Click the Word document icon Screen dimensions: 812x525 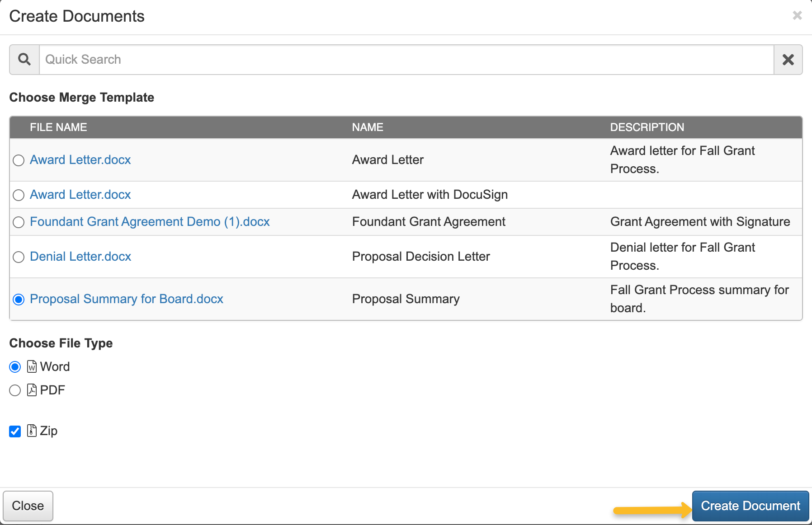coord(31,366)
